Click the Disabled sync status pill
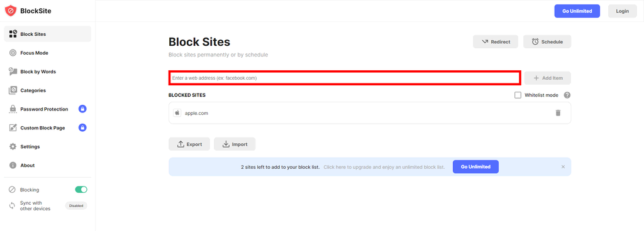The width and height of the screenshot is (644, 231). (76, 206)
